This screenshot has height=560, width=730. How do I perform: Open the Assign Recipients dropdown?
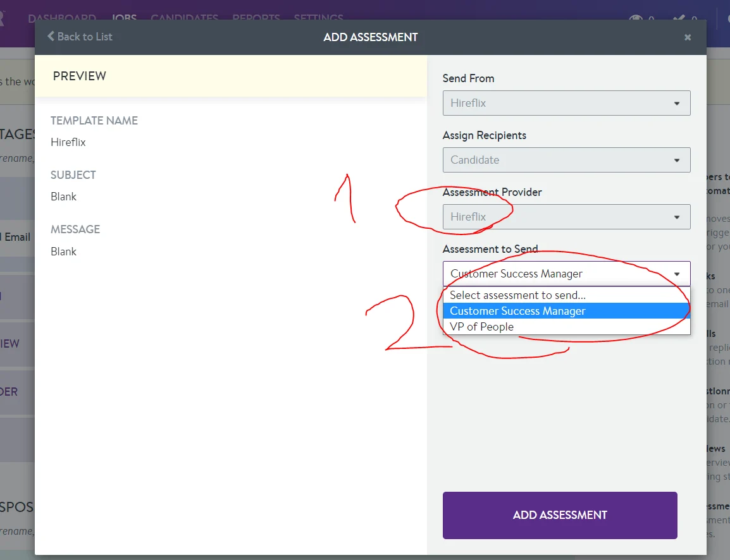click(566, 160)
